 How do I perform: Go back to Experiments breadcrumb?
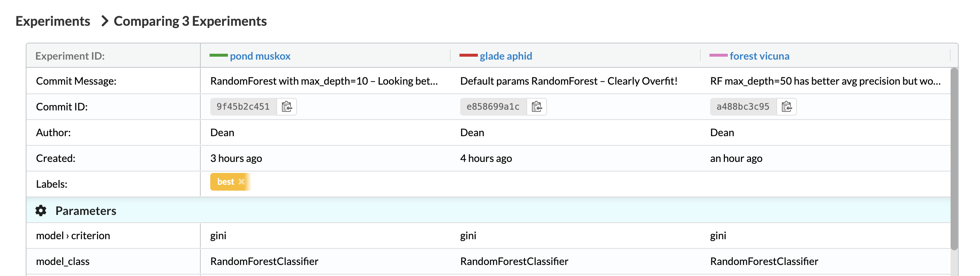(53, 21)
